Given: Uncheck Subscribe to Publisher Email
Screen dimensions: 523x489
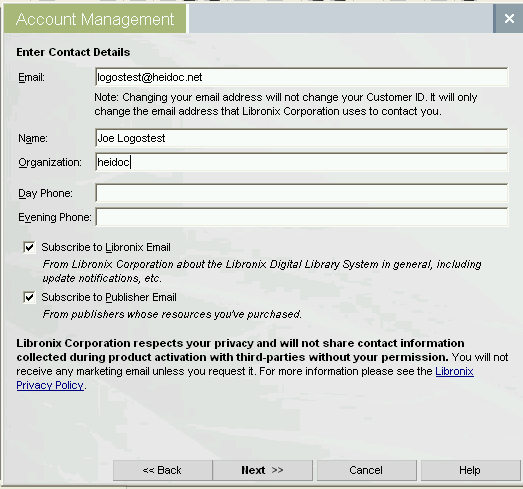Looking at the screenshot, I should 29,297.
